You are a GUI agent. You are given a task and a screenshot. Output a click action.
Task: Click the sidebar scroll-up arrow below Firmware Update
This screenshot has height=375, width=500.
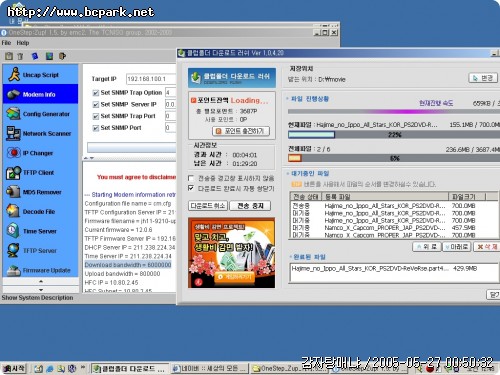click(x=41, y=281)
